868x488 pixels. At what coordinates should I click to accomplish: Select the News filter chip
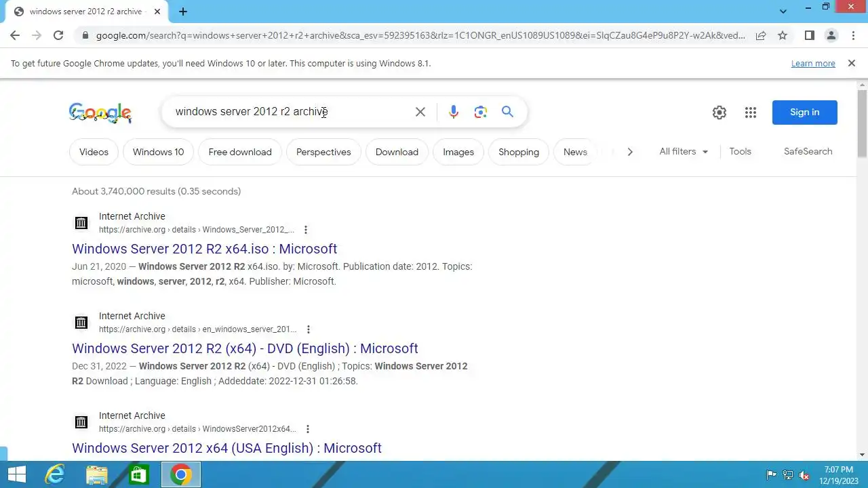[575, 152]
